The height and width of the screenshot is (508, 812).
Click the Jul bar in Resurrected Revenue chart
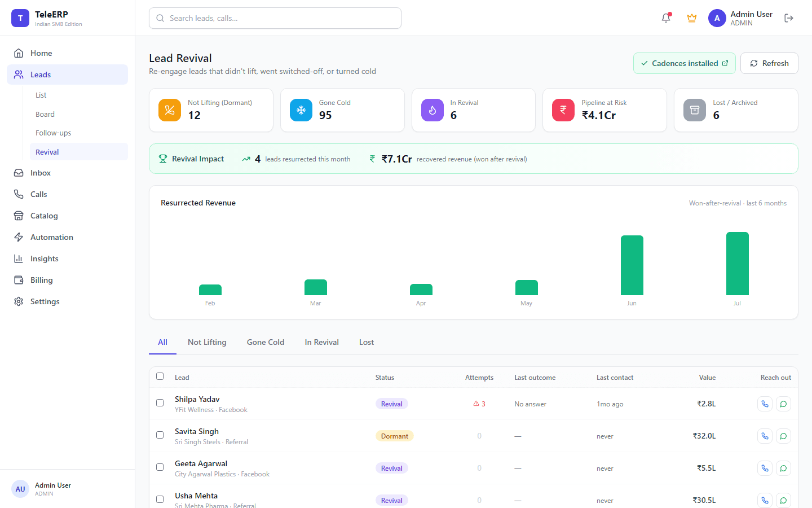[737, 264]
